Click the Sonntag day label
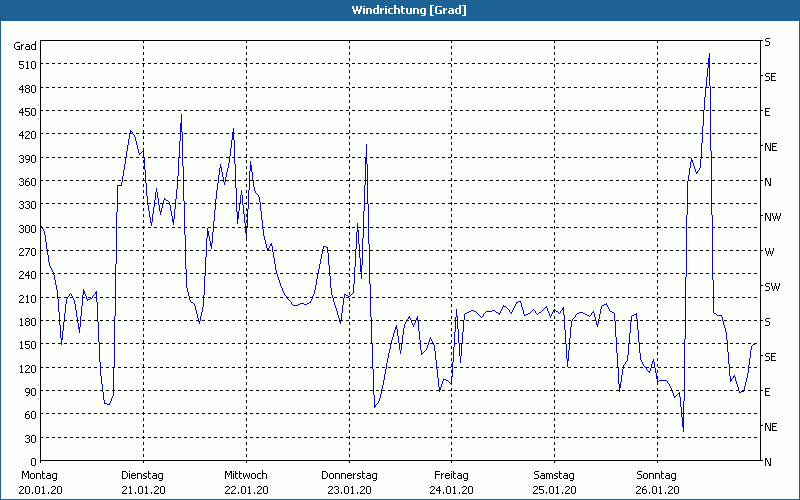Viewport: 800px width, 500px height. pos(657,475)
